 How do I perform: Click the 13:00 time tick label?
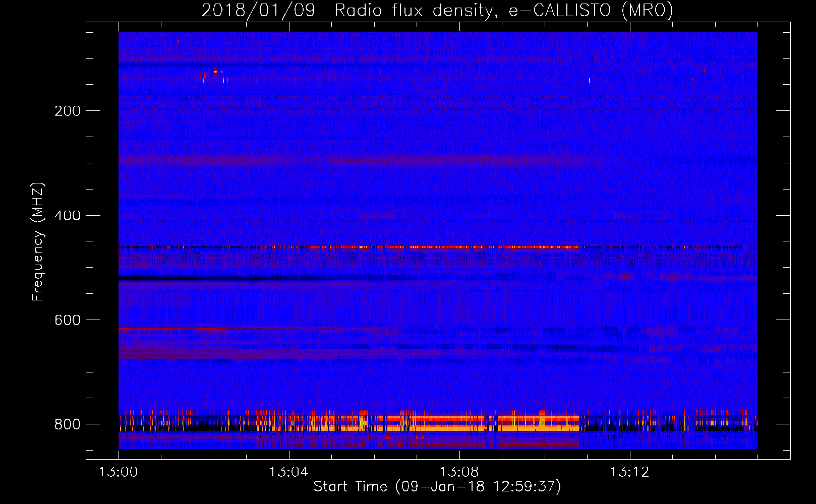119,472
